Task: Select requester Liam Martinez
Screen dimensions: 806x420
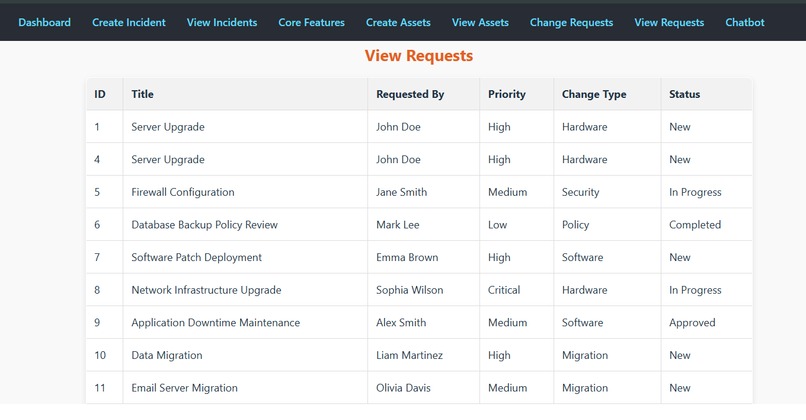Action: (x=409, y=355)
